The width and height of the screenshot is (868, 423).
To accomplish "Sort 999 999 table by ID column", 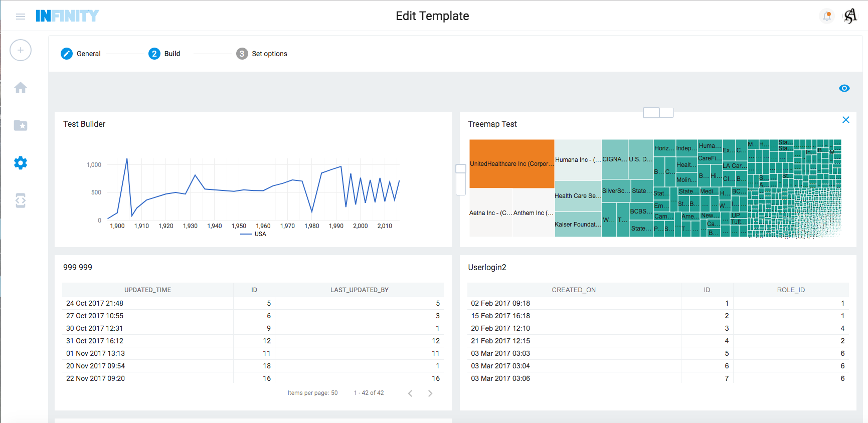I will 254,290.
